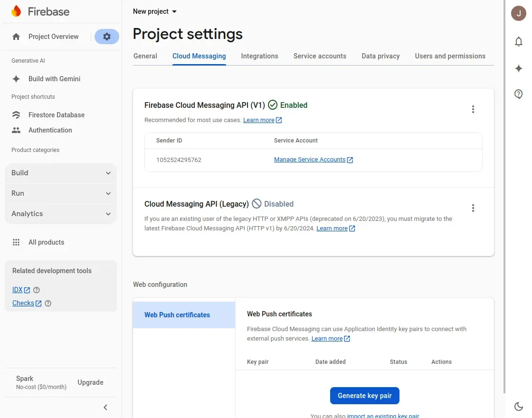This screenshot has width=532, height=418.
Task: Go to Project Overview
Action: click(53, 37)
